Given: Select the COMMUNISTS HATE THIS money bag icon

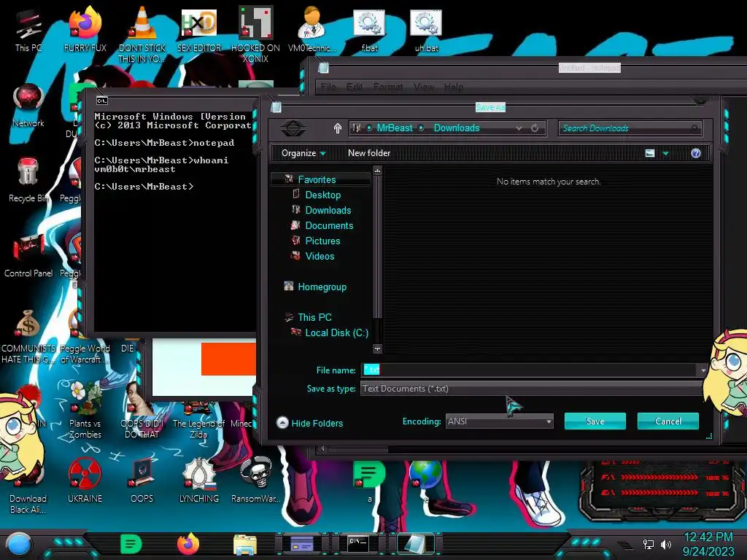Looking at the screenshot, I should click(x=28, y=336).
